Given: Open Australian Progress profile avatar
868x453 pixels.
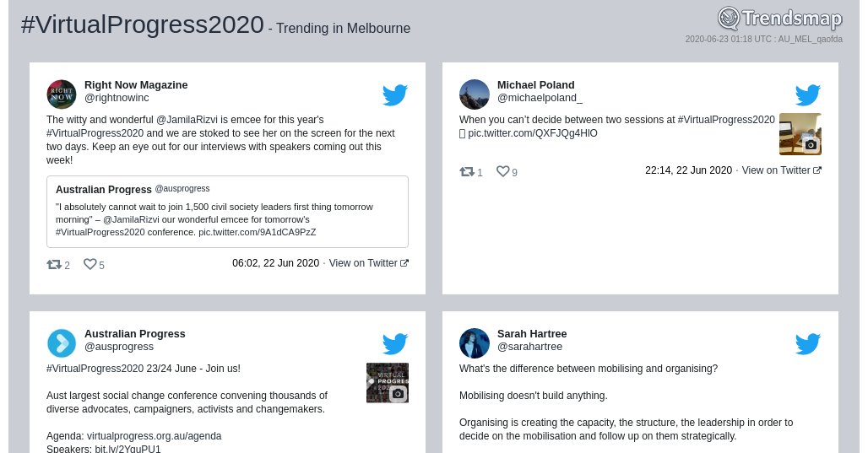Looking at the screenshot, I should pyautogui.click(x=62, y=343).
